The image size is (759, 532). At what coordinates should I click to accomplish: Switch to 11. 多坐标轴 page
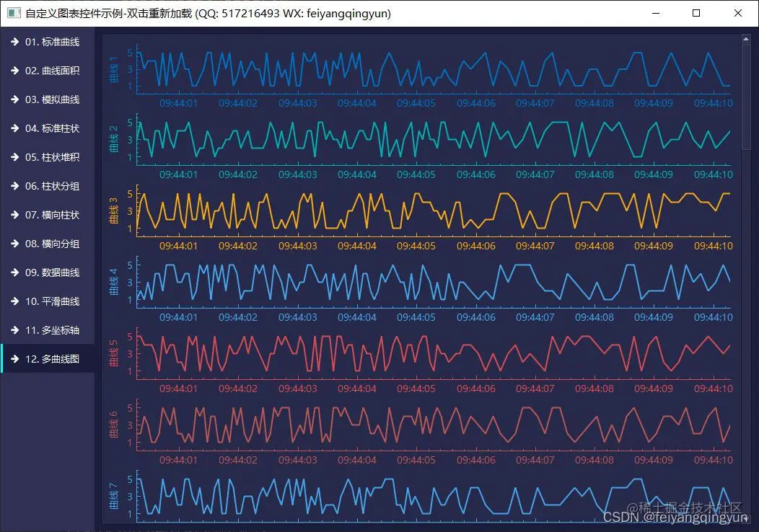[47, 330]
